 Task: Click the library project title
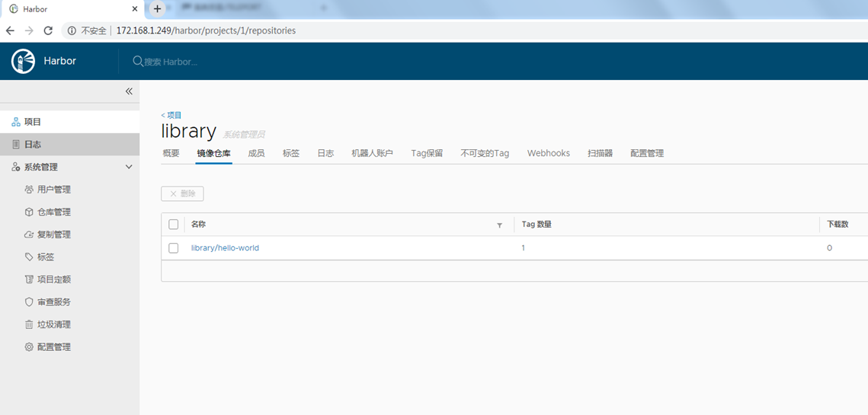coord(188,132)
